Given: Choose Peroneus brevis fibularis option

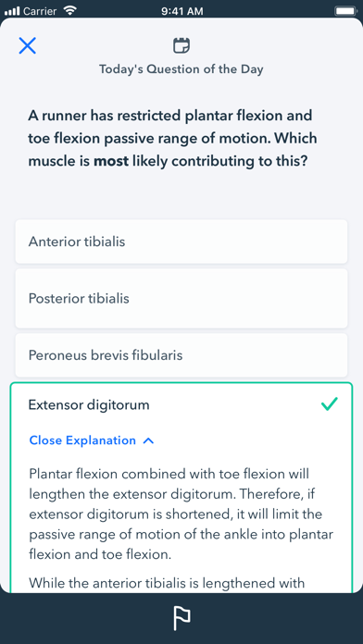Looking at the screenshot, I should [x=181, y=355].
